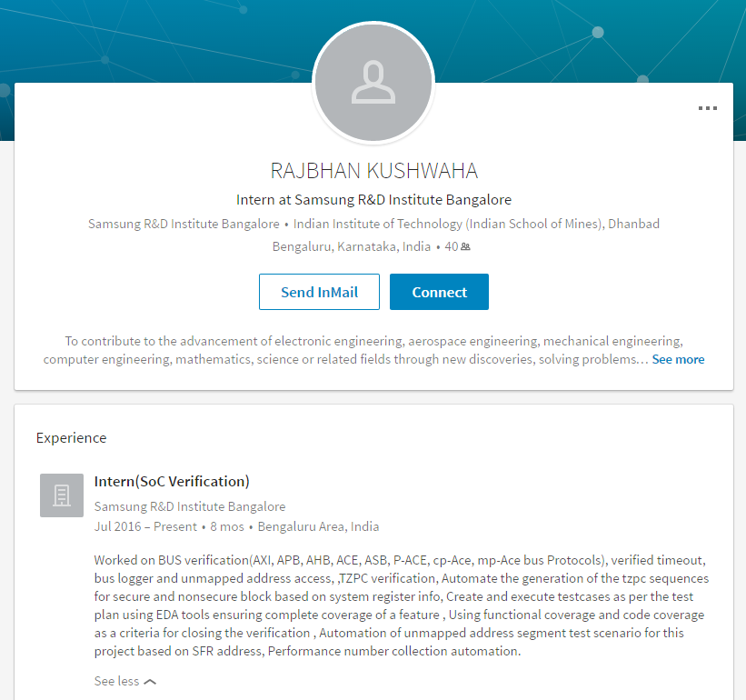The width and height of the screenshot is (746, 700).
Task: Click the profile photo placeholder avatar
Action: pyautogui.click(x=373, y=83)
